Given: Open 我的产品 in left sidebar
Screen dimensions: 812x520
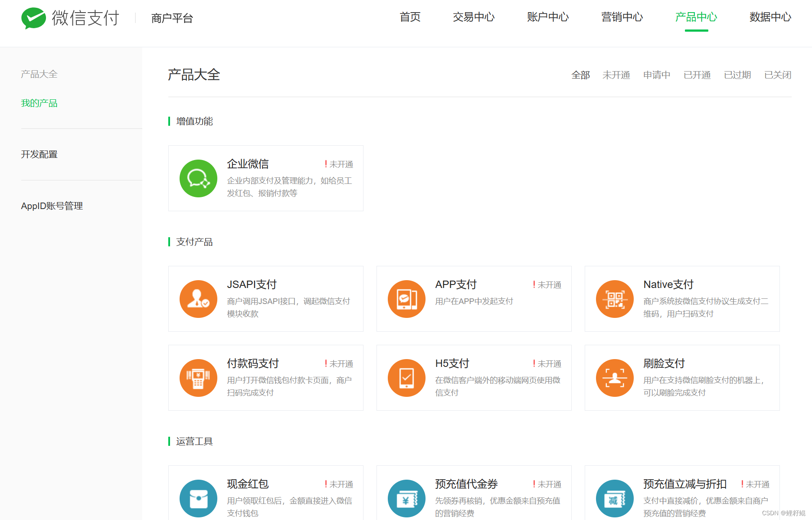Looking at the screenshot, I should click(x=39, y=103).
